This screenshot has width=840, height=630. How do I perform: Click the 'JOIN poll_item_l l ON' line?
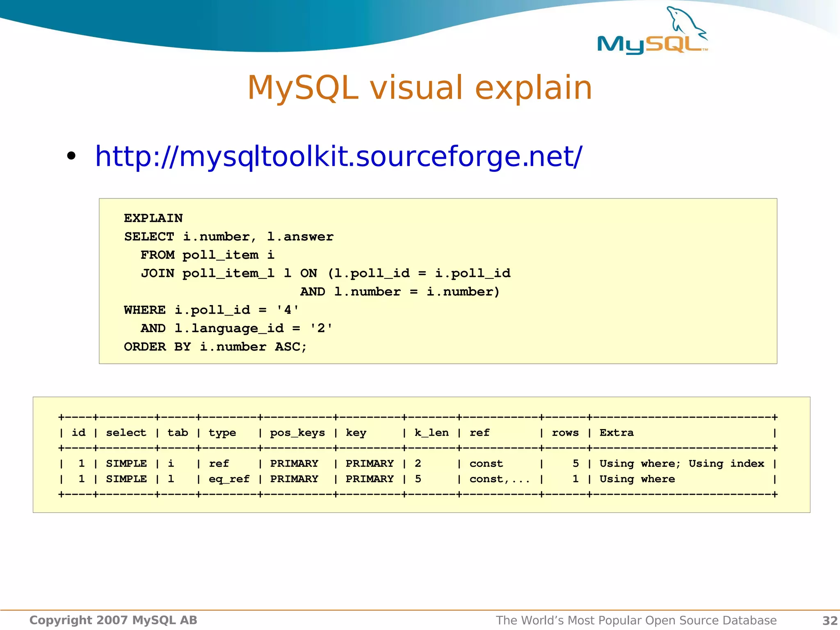point(326,273)
